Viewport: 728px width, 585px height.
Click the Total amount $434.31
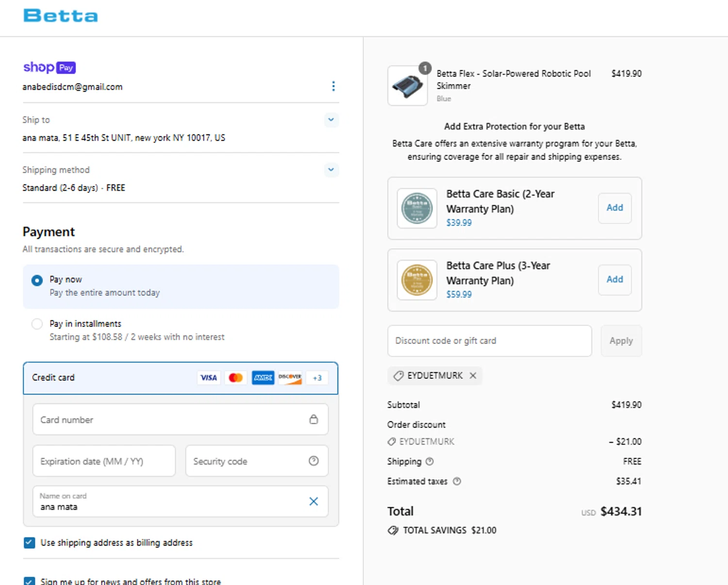(621, 512)
